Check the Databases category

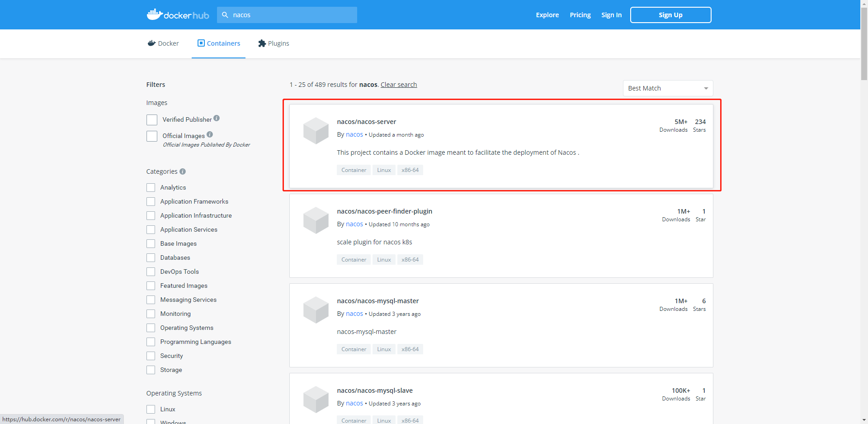tap(151, 257)
